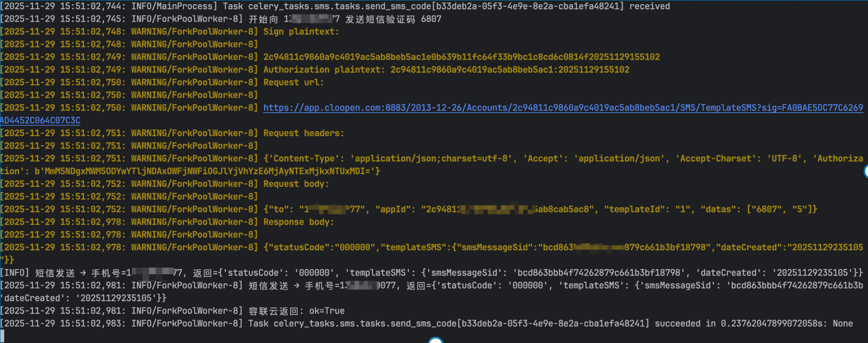868x343 pixels.
Task: Click the wrapped link tail AD4452C064C07C3C
Action: [x=40, y=121]
